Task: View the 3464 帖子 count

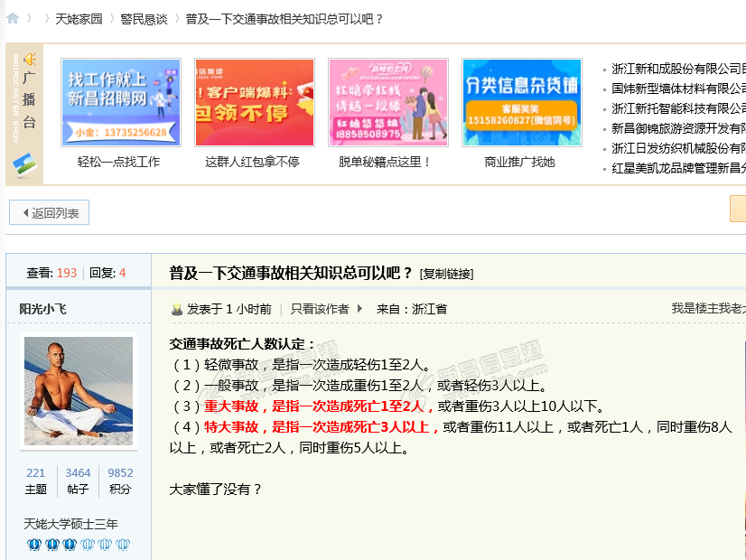Action: (x=78, y=481)
